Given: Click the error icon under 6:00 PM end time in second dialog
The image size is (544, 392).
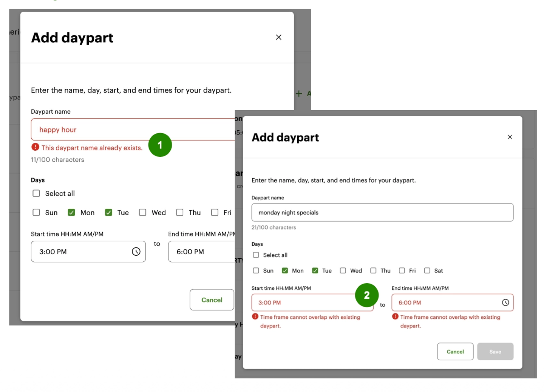Looking at the screenshot, I should (395, 317).
